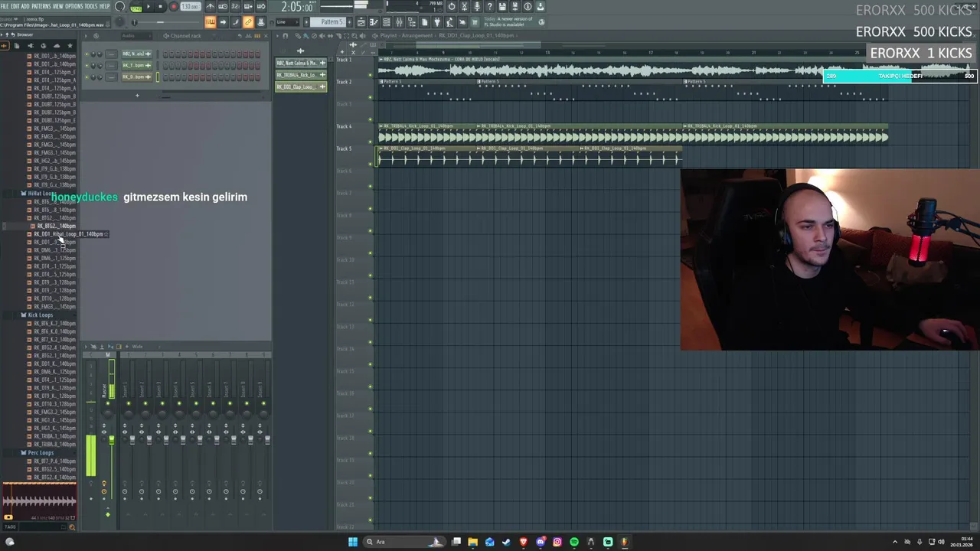The width and height of the screenshot is (980, 551).
Task: Open the plugin picker plug icon
Action: [437, 21]
